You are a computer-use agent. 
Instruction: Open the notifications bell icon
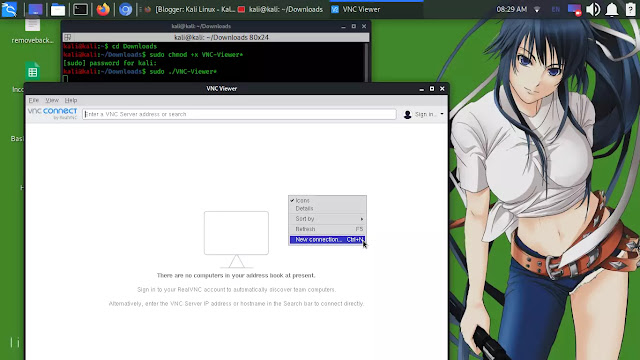pyautogui.click(x=611, y=9)
